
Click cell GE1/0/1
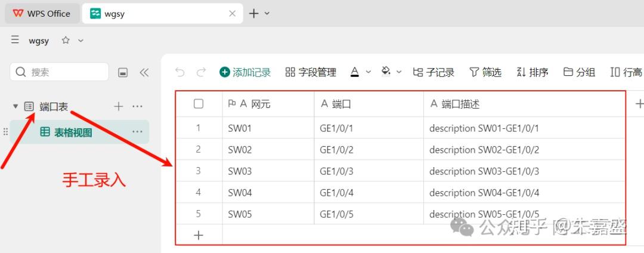(369, 128)
